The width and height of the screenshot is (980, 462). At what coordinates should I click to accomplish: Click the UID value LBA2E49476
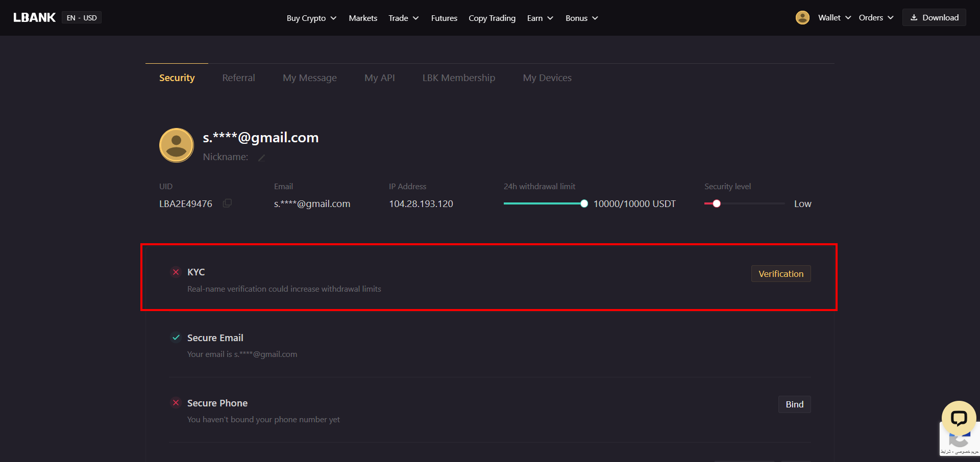point(186,203)
